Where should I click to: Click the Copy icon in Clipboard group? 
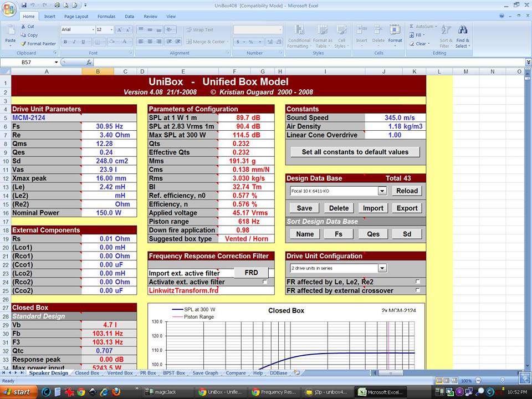pos(23,35)
